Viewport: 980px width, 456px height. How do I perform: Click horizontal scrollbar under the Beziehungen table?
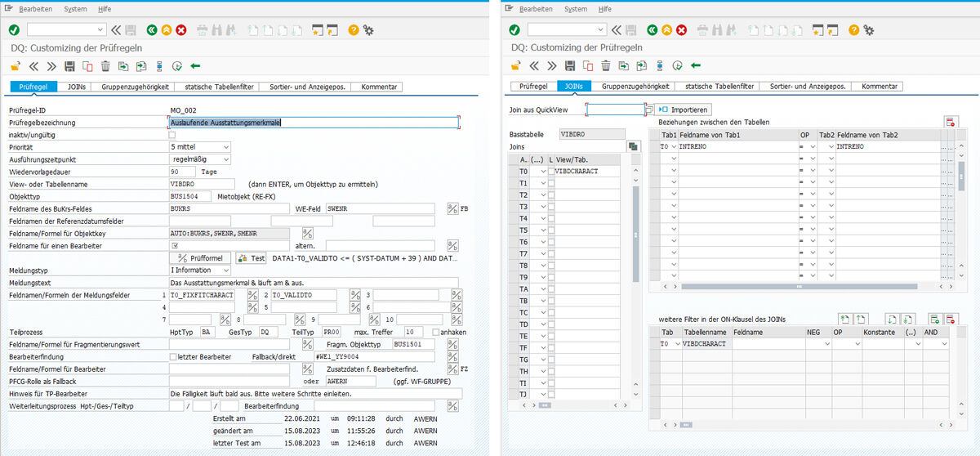point(800,287)
